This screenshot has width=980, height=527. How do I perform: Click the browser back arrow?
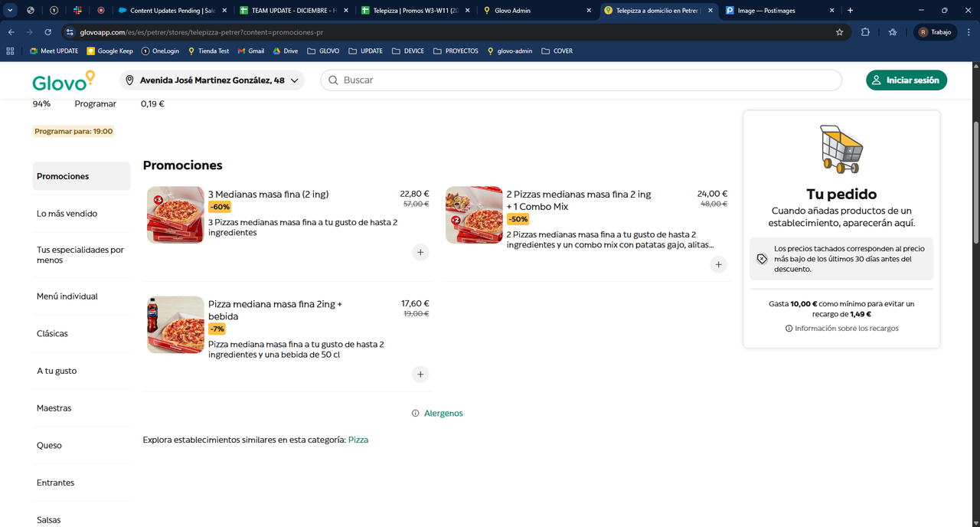click(x=11, y=32)
